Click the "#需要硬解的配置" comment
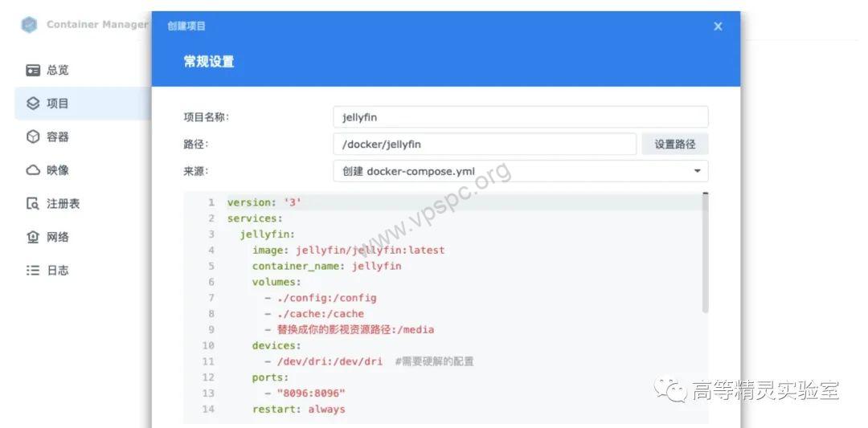This screenshot has height=428, width=868. 435,361
